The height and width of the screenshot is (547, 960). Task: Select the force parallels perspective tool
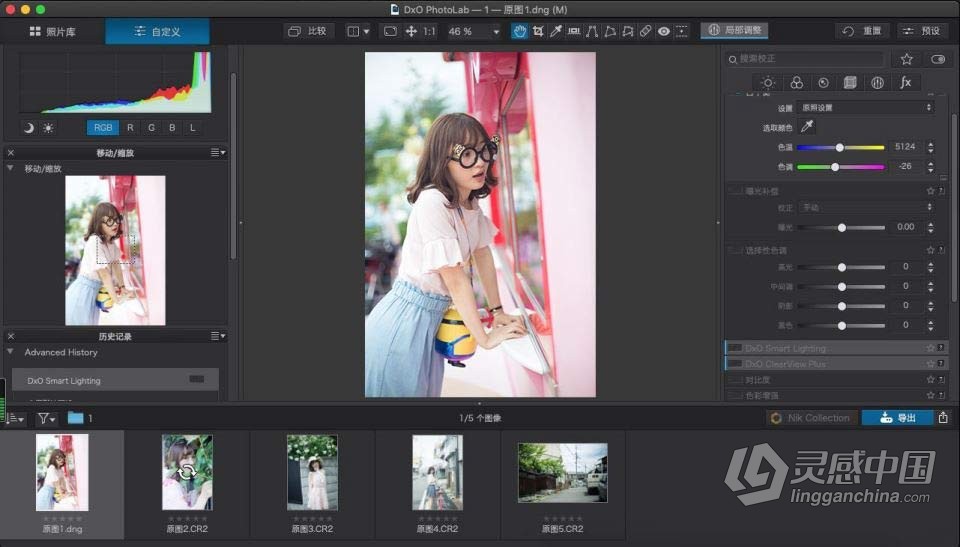point(591,31)
